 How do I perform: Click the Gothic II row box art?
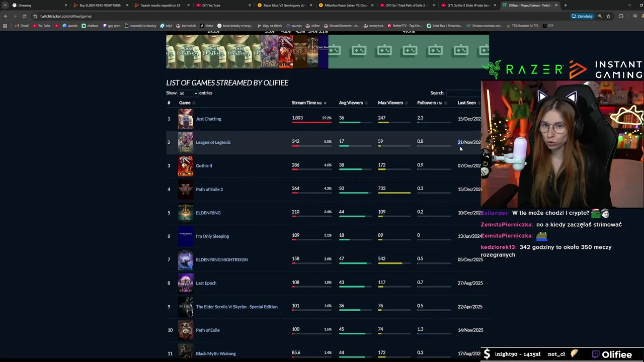(185, 166)
